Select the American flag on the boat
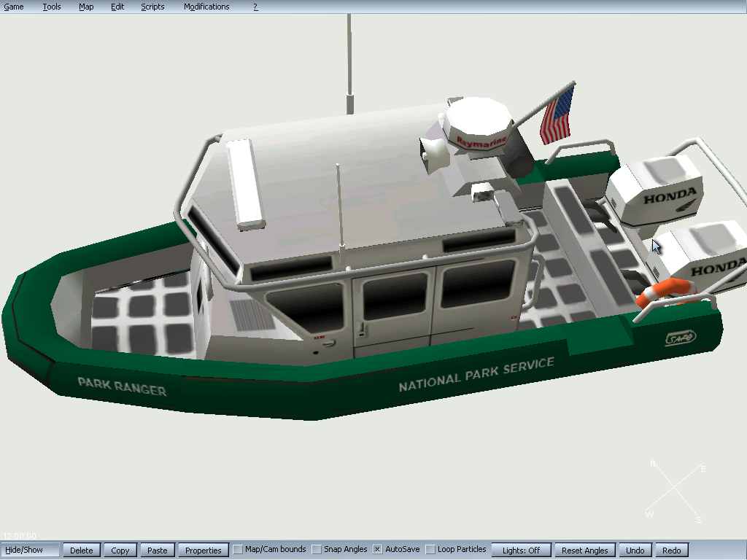 [557, 115]
